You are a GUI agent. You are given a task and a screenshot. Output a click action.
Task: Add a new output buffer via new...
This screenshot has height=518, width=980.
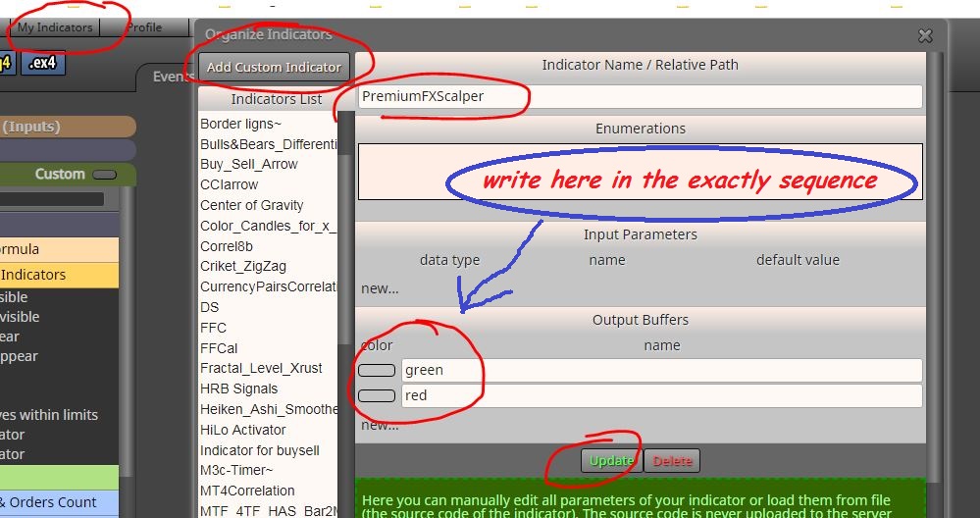pos(380,425)
